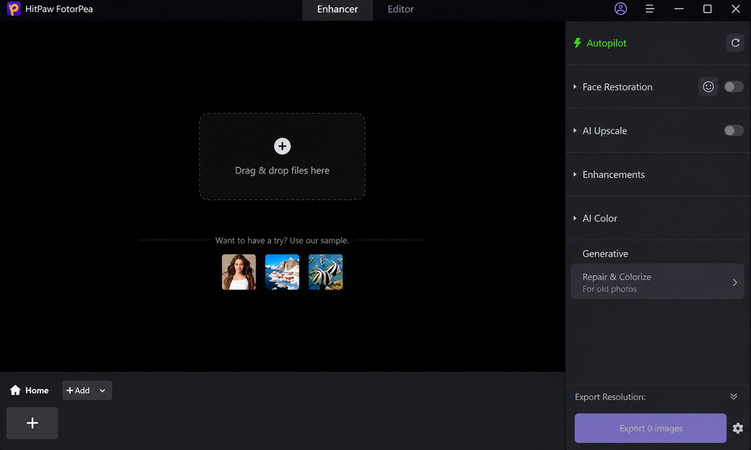This screenshot has width=751, height=450.
Task: Expand Export Resolution double chevron
Action: tap(733, 396)
